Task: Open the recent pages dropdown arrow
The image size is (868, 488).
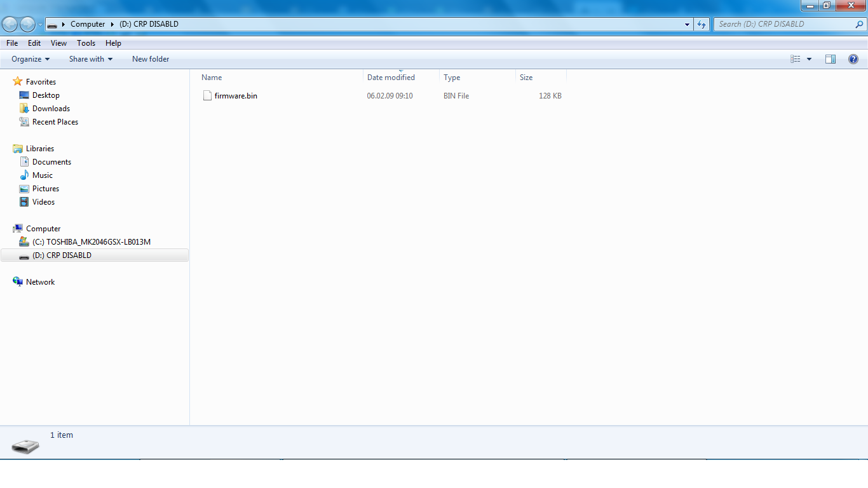Action: (x=40, y=25)
